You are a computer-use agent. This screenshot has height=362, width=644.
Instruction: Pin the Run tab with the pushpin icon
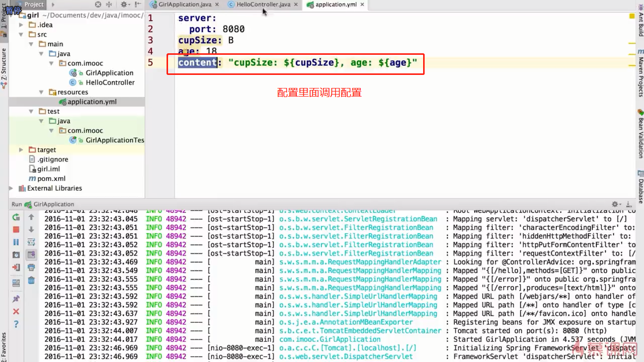16,299
